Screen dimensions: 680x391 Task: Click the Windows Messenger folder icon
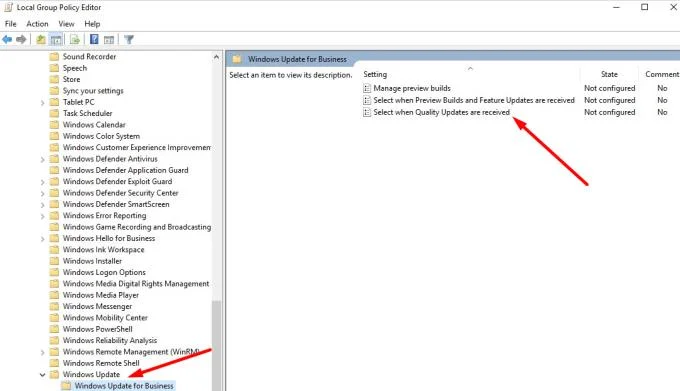54,306
